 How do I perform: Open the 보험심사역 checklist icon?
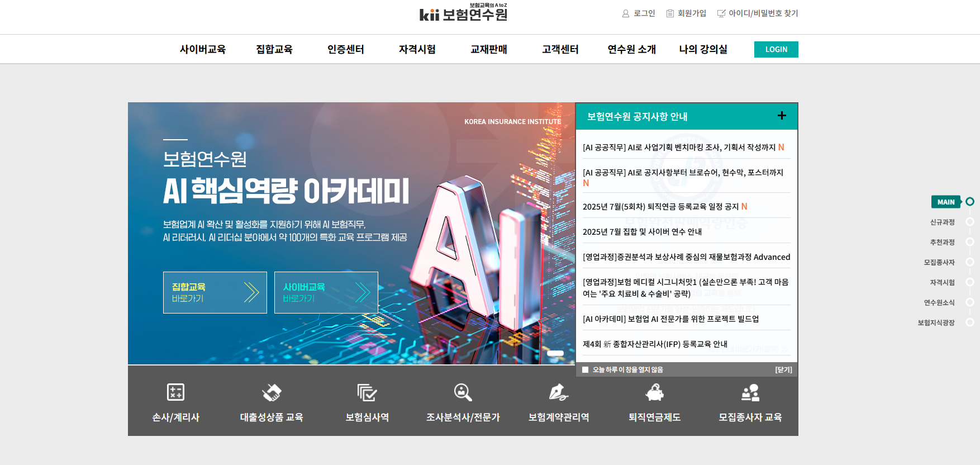point(367,392)
